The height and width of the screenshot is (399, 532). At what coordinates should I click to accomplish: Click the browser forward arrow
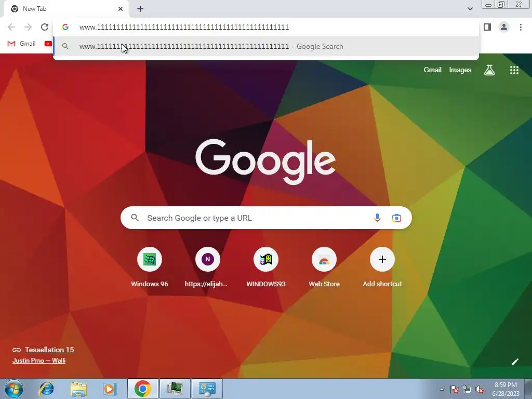coord(28,27)
